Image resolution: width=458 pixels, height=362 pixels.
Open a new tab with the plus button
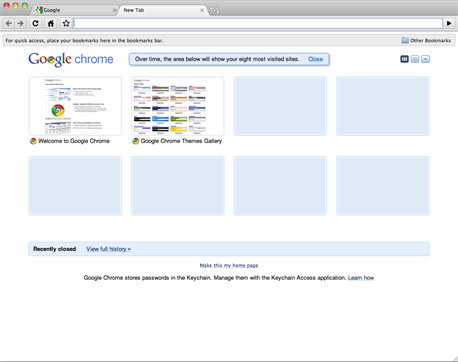point(215,11)
